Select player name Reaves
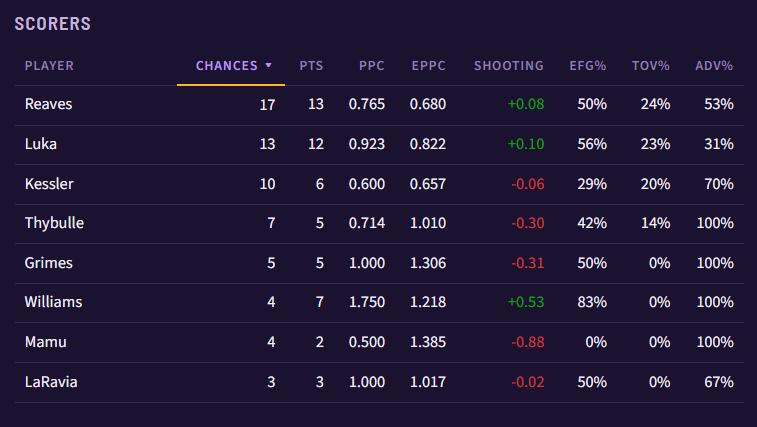This screenshot has height=427, width=757. click(48, 104)
